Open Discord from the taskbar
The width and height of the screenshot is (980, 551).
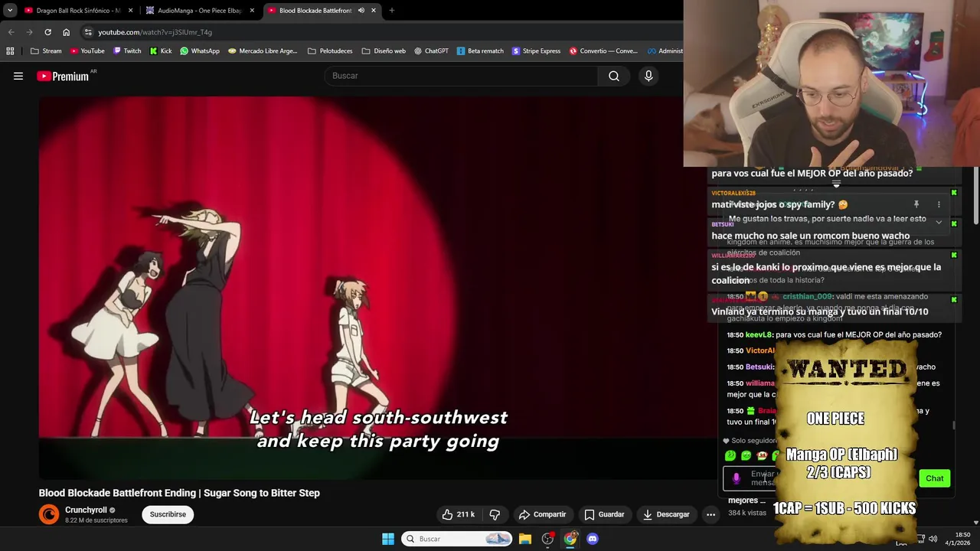[592, 539]
